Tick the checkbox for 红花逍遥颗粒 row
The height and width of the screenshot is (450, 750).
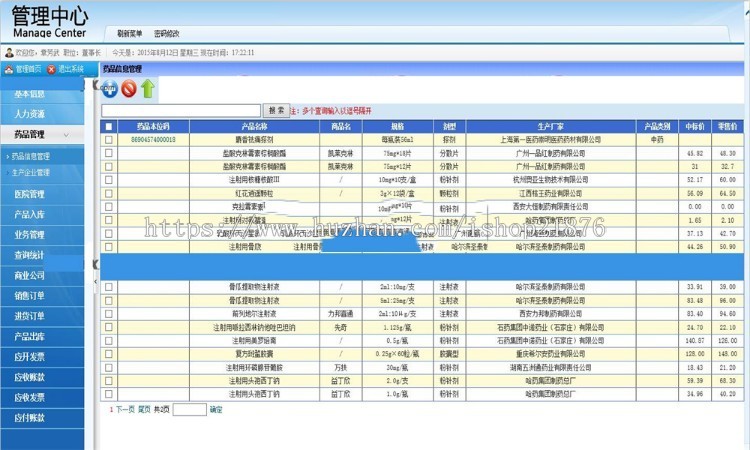109,193
